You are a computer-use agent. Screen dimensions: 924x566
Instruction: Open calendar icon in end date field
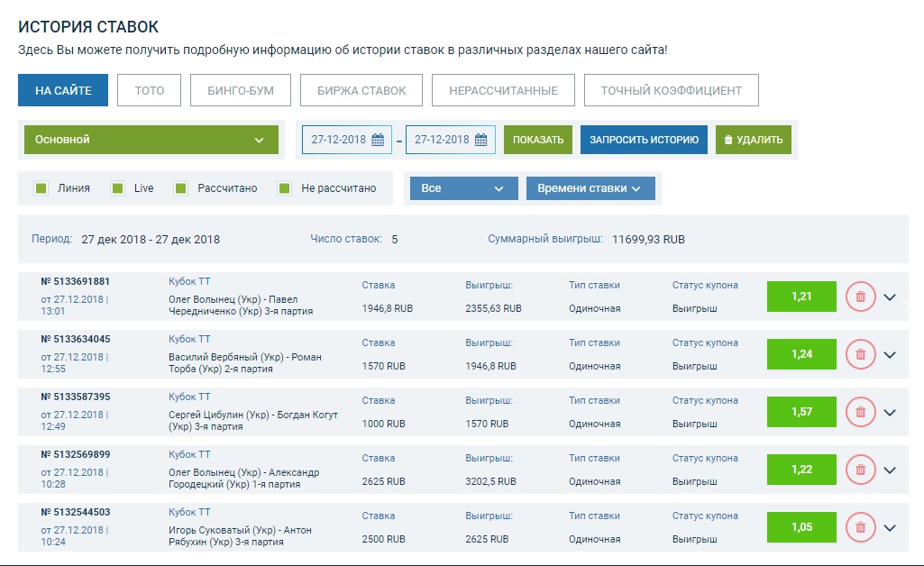(481, 140)
